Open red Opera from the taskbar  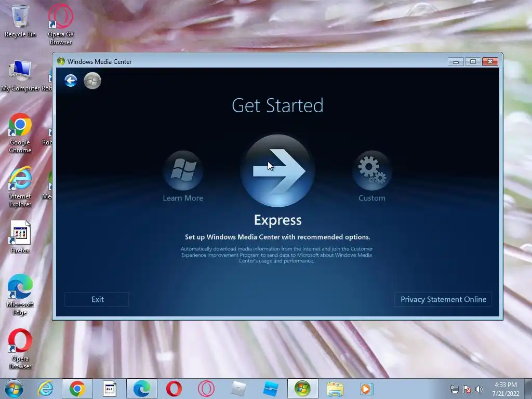[x=174, y=389]
